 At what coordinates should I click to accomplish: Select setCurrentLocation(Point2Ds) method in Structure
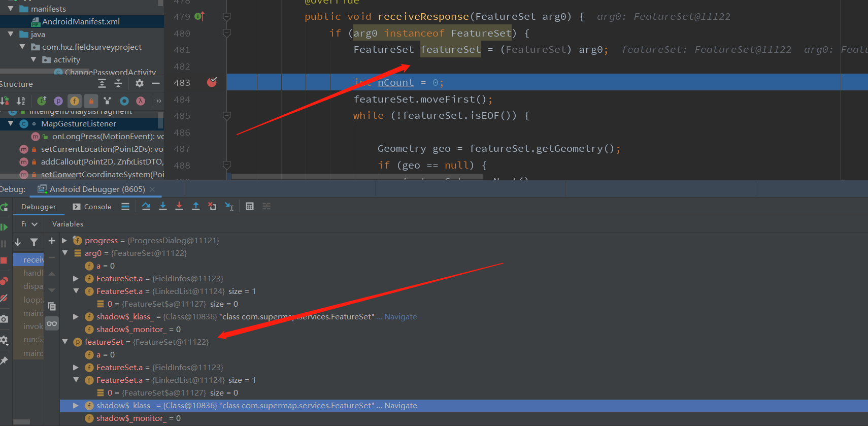pos(102,149)
